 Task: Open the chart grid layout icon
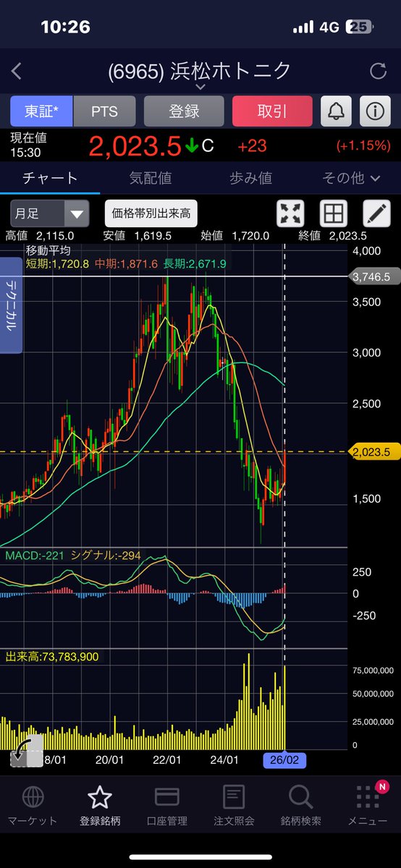[x=333, y=213]
